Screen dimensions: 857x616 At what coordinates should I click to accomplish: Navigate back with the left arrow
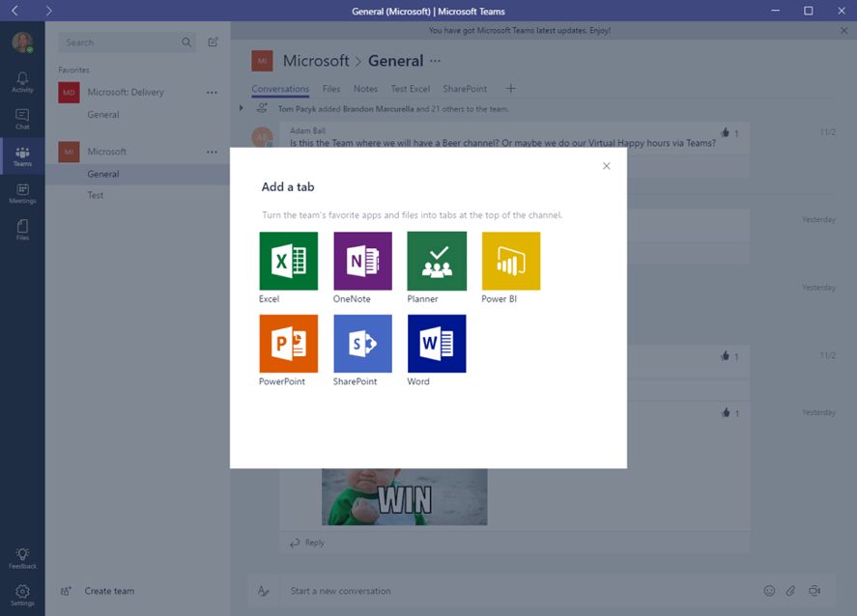click(15, 11)
